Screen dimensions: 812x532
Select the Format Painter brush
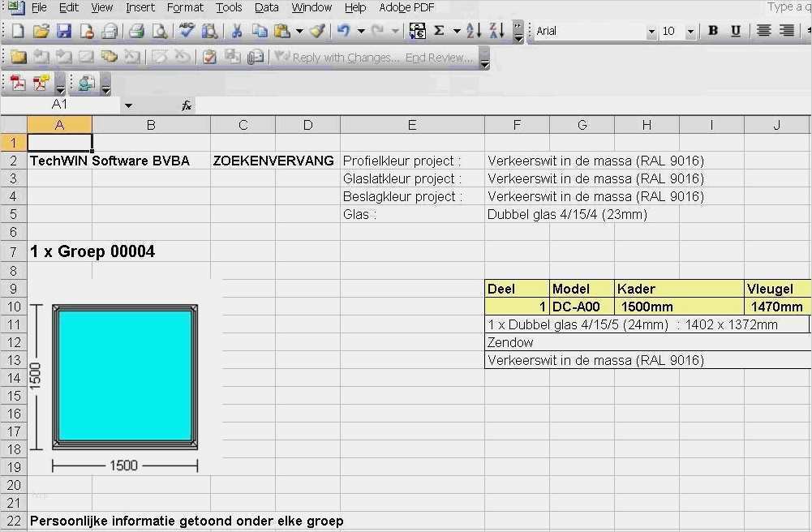[x=317, y=32]
